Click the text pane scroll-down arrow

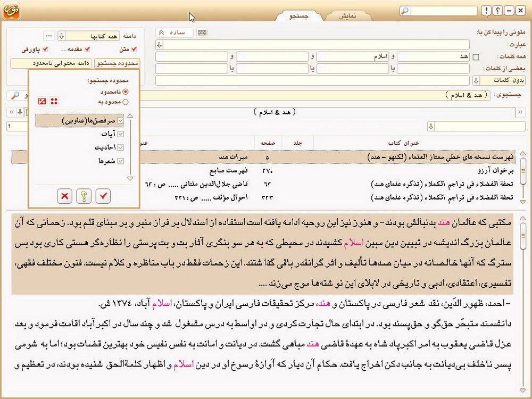[523, 390]
